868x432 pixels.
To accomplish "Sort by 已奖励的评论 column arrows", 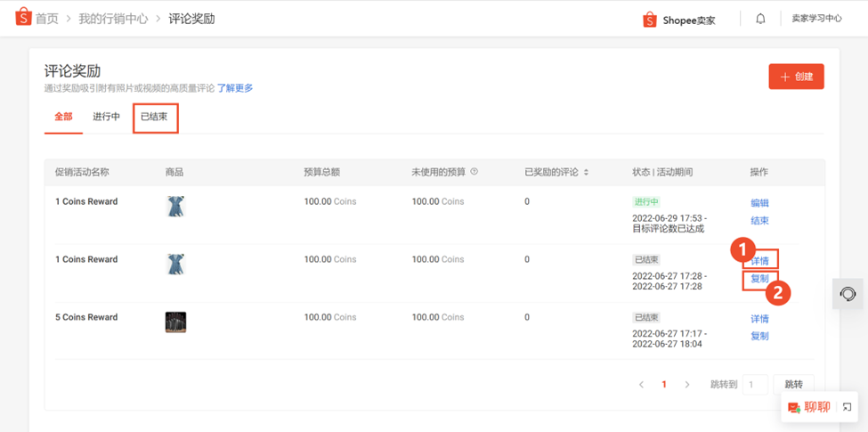I will [586, 172].
